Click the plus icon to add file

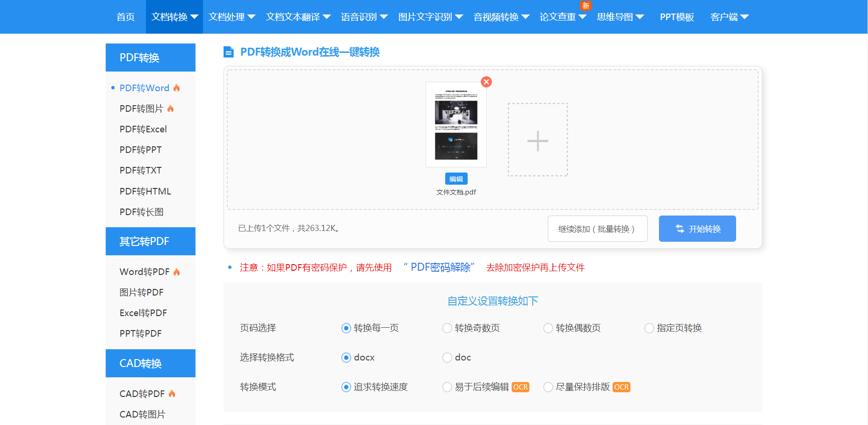(538, 140)
